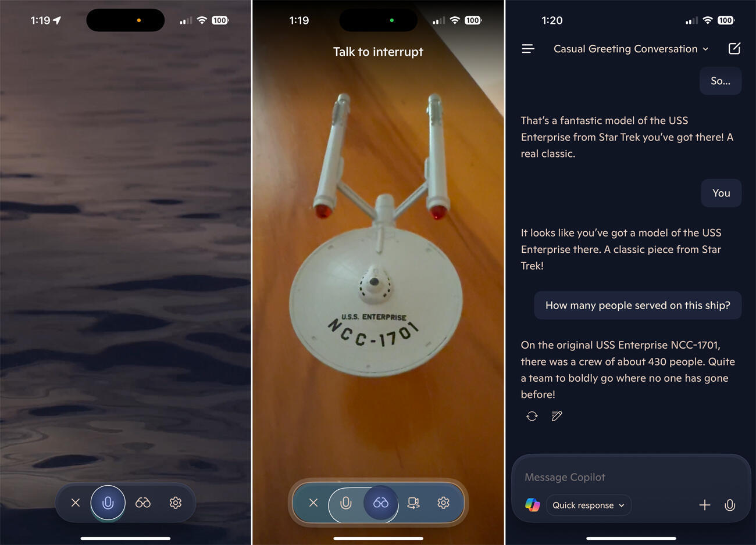756x545 pixels.
Task: Close voice mode on the water-background screen
Action: (76, 503)
